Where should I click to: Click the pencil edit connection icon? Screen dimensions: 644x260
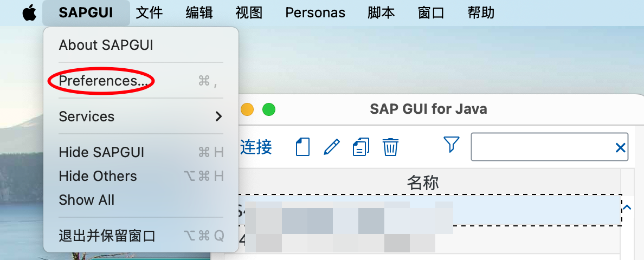(x=331, y=147)
